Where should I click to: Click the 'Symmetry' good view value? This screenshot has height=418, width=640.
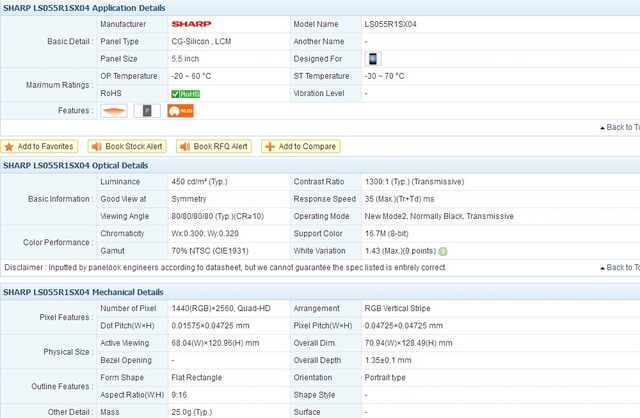[189, 199]
